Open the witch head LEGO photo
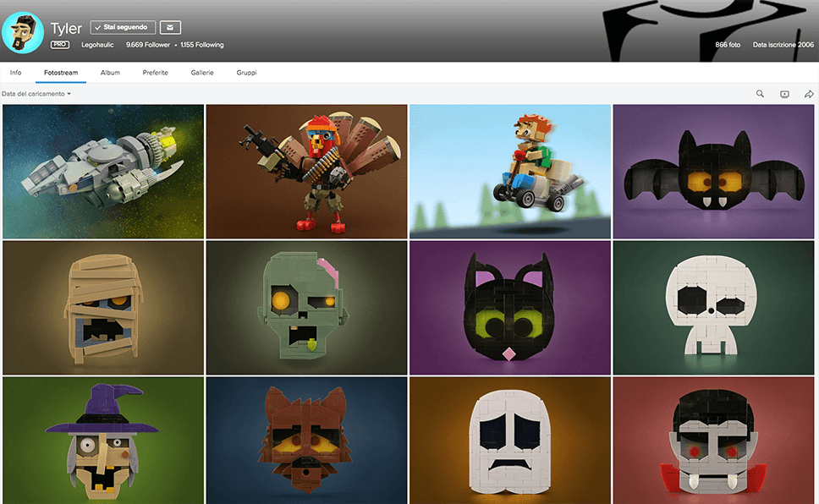 pos(103,441)
